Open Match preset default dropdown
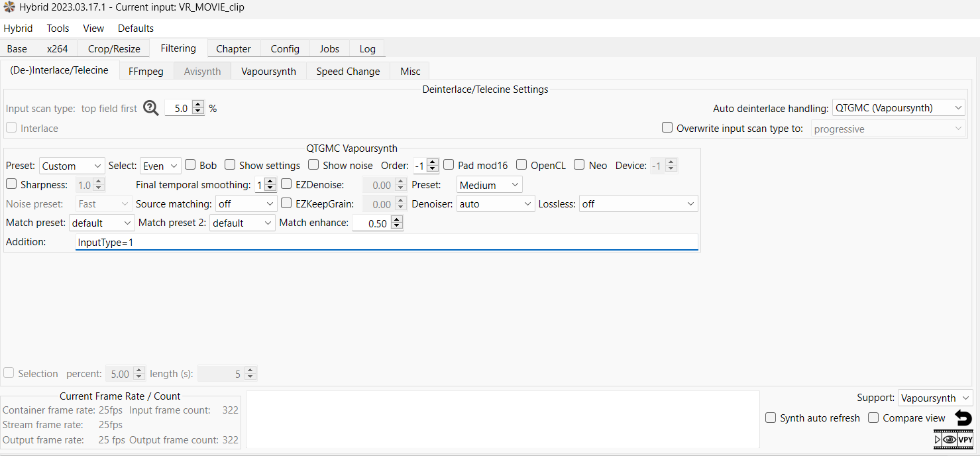980x456 pixels. (102, 223)
